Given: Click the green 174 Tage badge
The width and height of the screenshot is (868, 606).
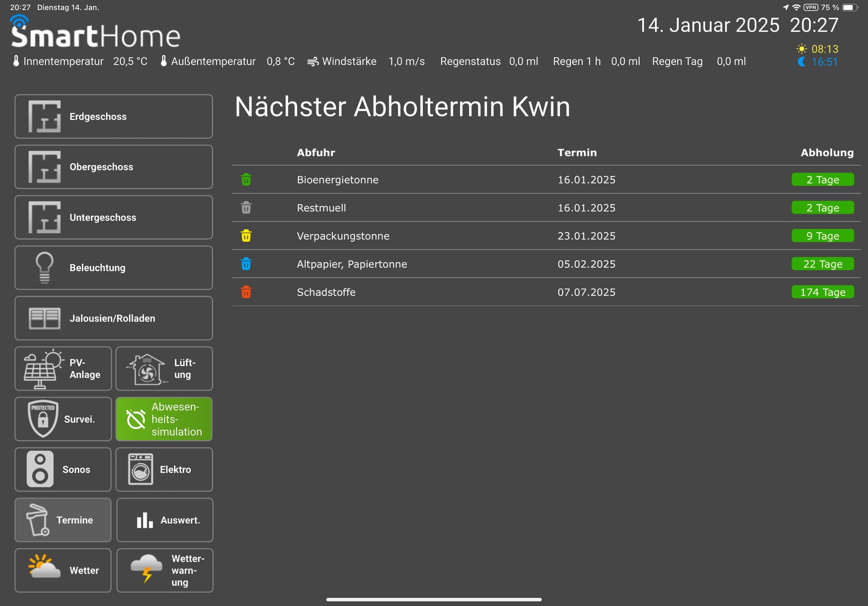Looking at the screenshot, I should click(x=822, y=292).
